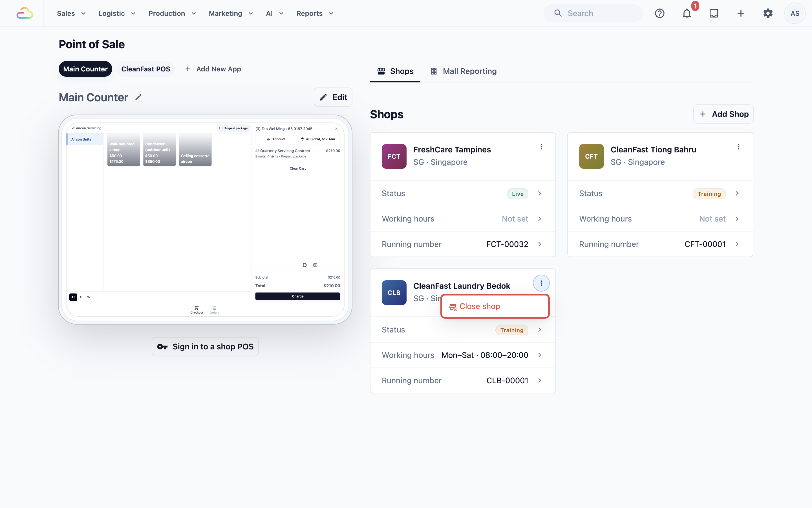Expand the Reports menu
Viewport: 812px width, 508px height.
click(x=315, y=14)
